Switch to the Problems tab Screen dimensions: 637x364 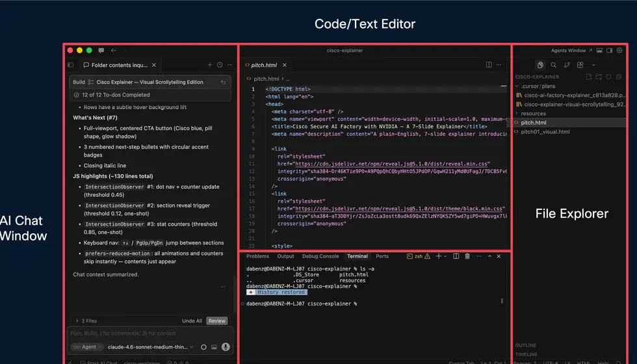257,256
